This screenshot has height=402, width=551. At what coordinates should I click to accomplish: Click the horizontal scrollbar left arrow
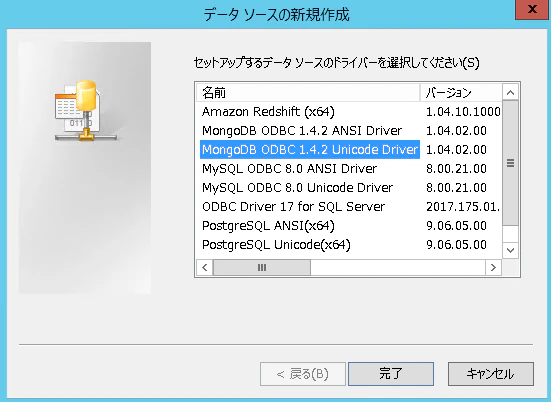tap(205, 268)
